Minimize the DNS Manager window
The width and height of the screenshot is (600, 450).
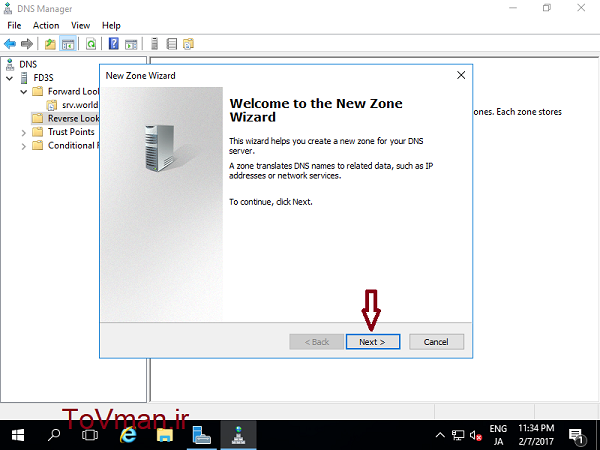coord(513,8)
